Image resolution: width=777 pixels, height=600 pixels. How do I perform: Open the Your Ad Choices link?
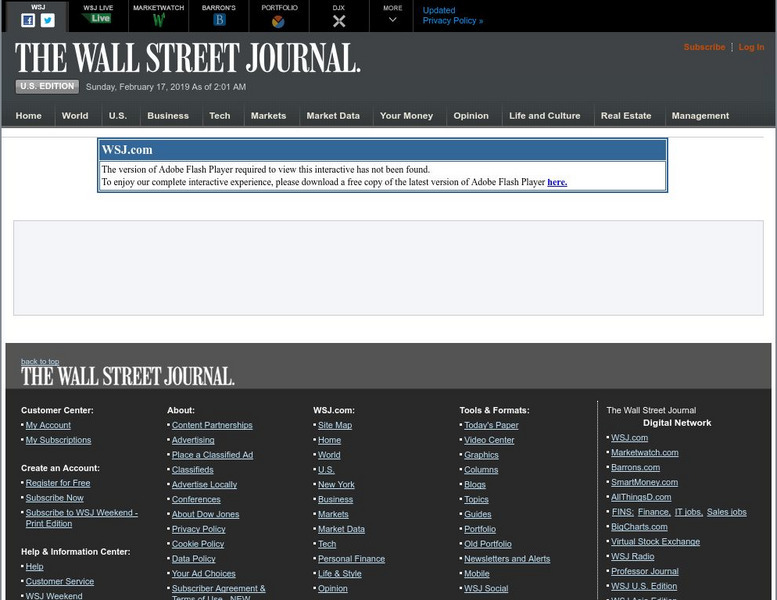coord(204,574)
